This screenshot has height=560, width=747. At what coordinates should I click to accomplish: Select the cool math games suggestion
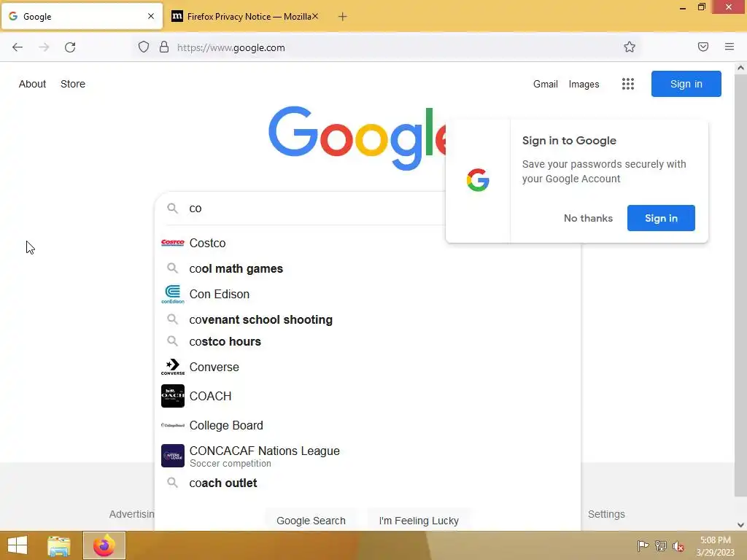click(368, 268)
